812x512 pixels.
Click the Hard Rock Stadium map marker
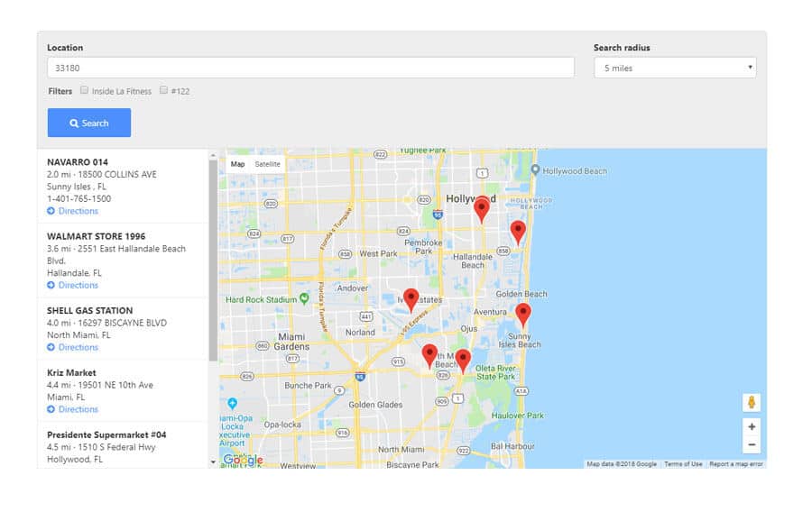[304, 298]
